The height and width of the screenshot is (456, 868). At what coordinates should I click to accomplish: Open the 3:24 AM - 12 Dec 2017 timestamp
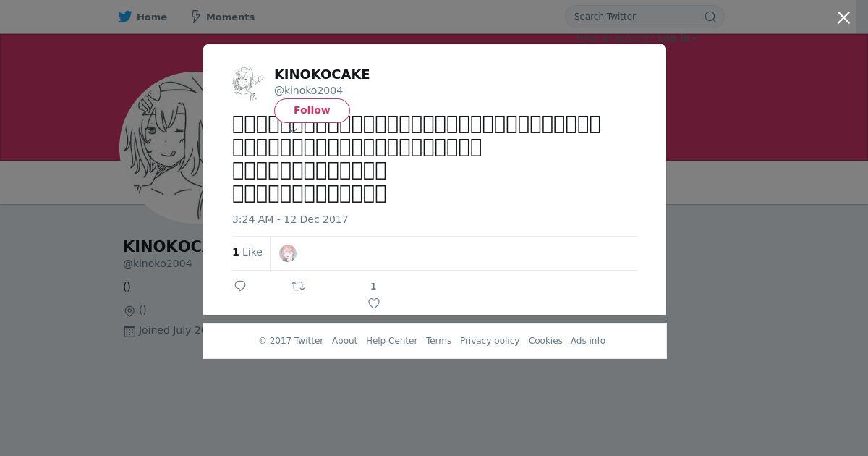pyautogui.click(x=290, y=219)
